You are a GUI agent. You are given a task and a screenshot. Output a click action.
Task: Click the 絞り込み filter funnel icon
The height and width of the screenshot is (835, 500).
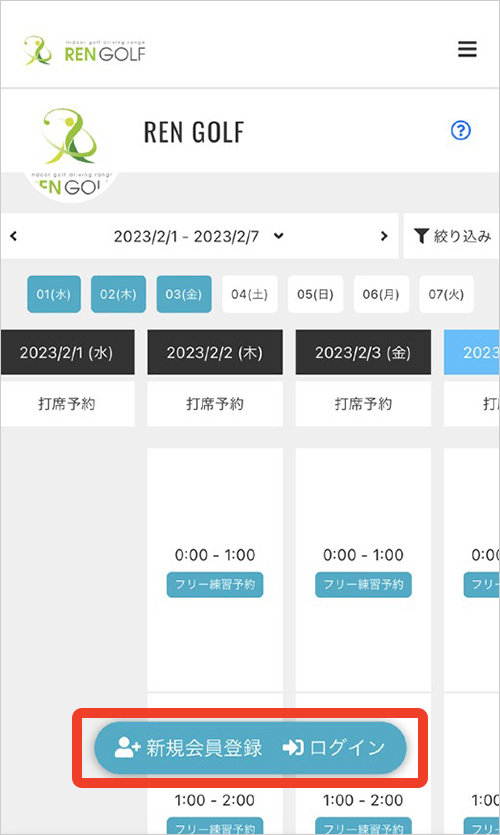coord(421,236)
